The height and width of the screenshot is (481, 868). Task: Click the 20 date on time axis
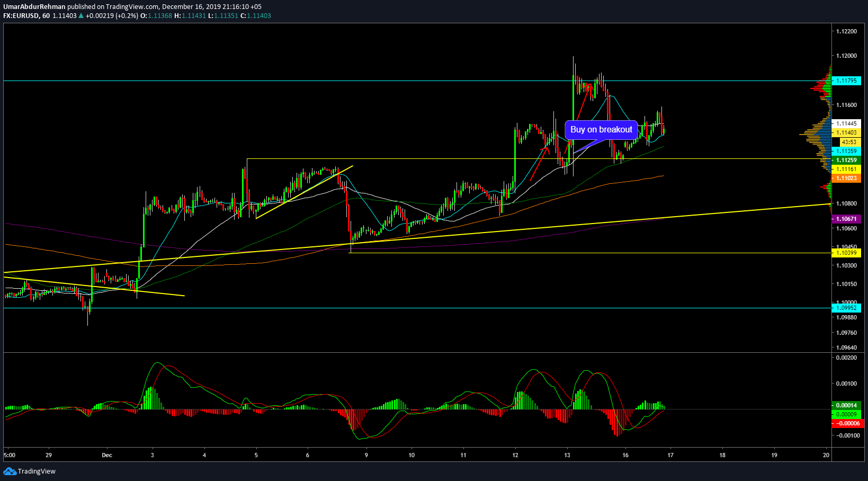(826, 455)
